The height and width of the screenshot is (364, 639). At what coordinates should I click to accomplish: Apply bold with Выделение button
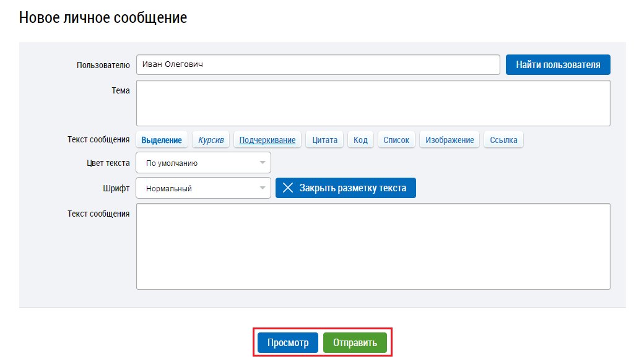pos(162,140)
